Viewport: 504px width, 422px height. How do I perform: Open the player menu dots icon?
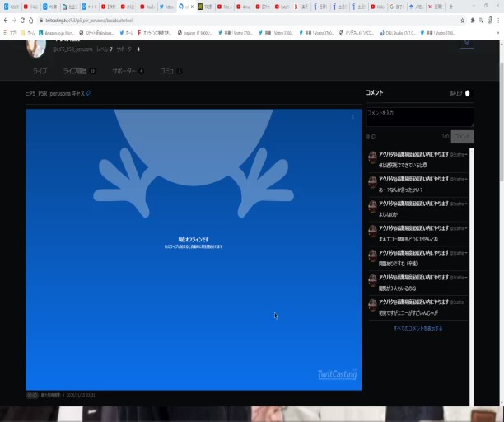[352, 117]
